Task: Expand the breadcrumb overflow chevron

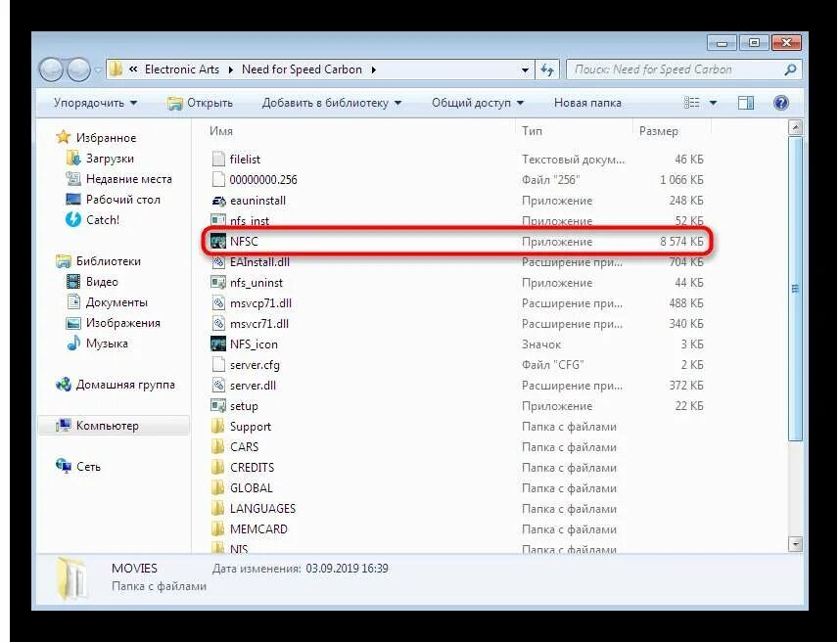Action: 133,69
